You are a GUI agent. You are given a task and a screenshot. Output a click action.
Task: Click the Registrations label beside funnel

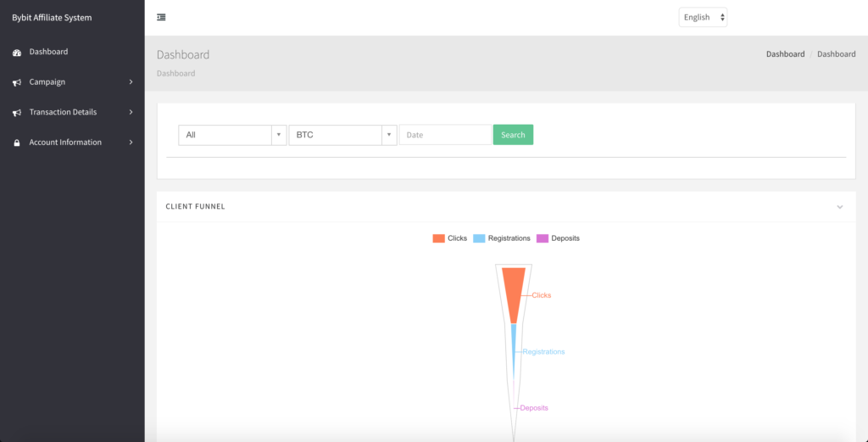(543, 352)
